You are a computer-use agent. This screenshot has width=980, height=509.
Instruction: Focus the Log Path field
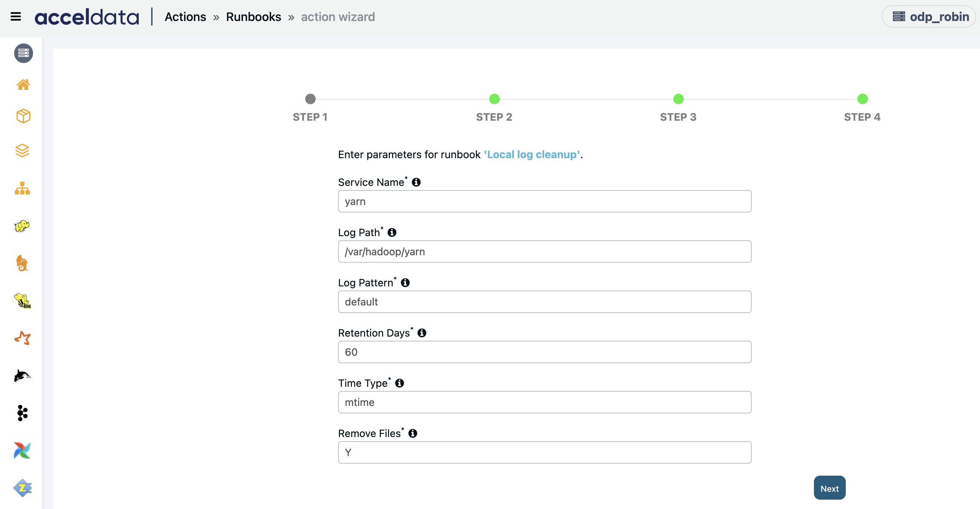pyautogui.click(x=544, y=252)
